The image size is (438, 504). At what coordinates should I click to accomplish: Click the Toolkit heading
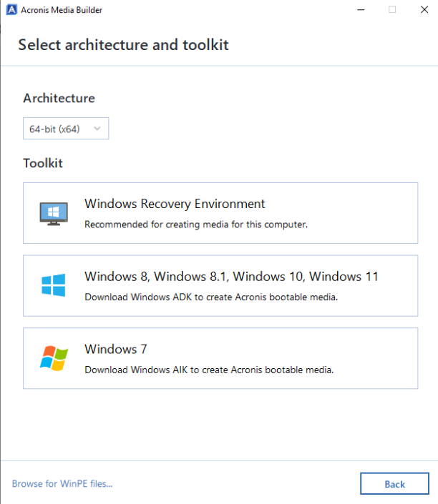43,163
